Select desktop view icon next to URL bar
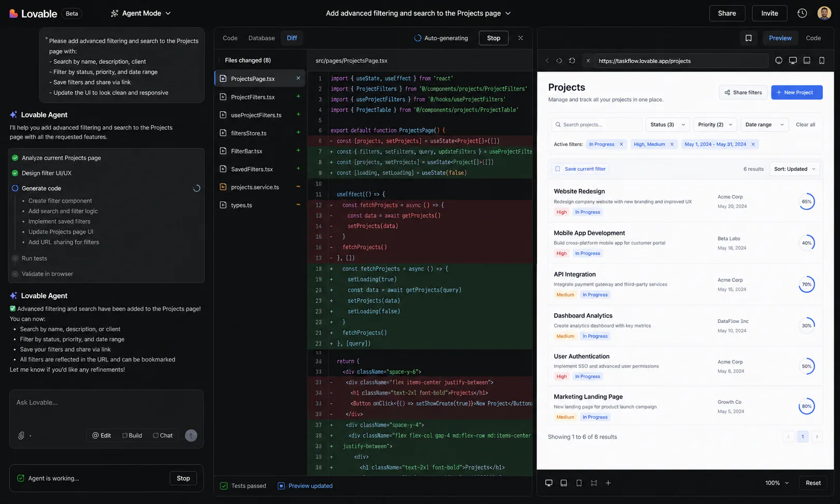 [x=793, y=61]
